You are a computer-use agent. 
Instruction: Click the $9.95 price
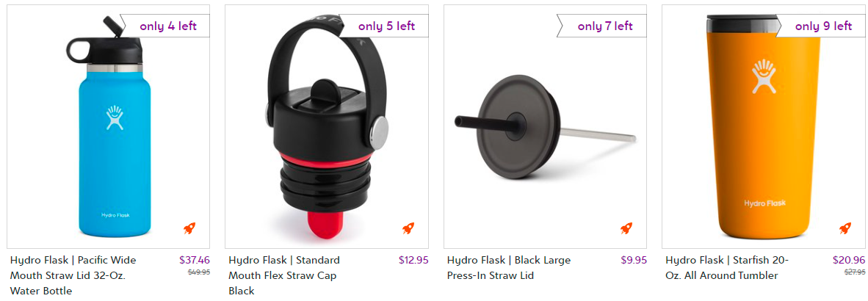[634, 260]
